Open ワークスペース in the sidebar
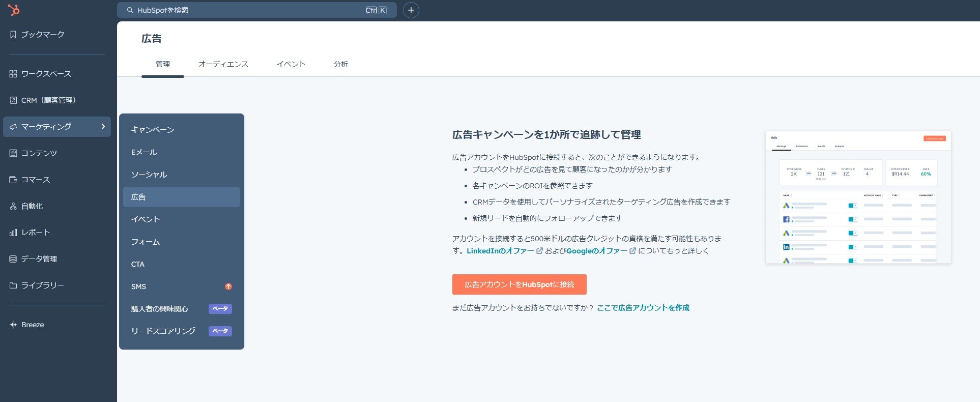This screenshot has width=980, height=402. click(x=57, y=74)
